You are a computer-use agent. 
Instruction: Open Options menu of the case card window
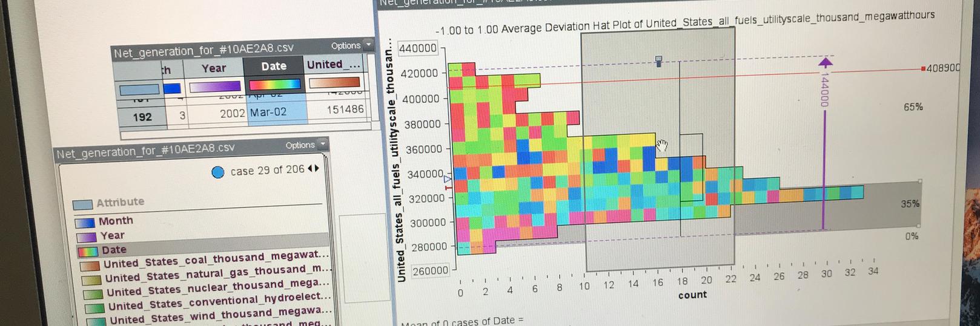coord(300,145)
